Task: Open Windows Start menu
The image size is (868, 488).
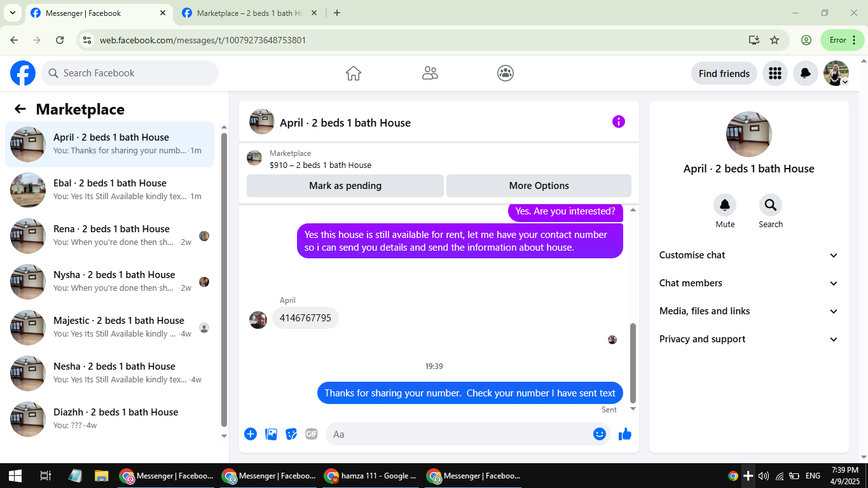Action: (x=15, y=476)
